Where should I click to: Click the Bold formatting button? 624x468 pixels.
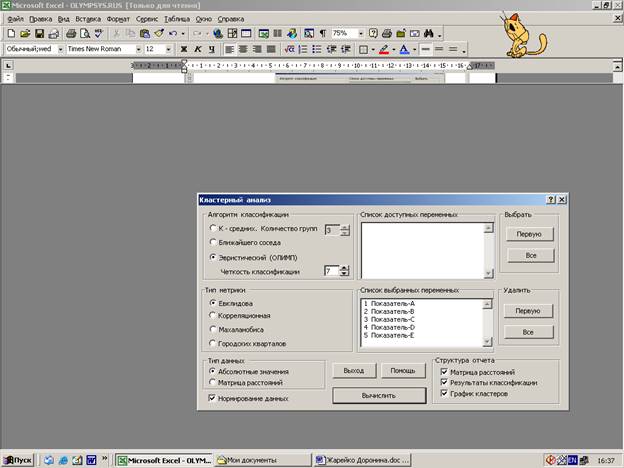tap(184, 48)
